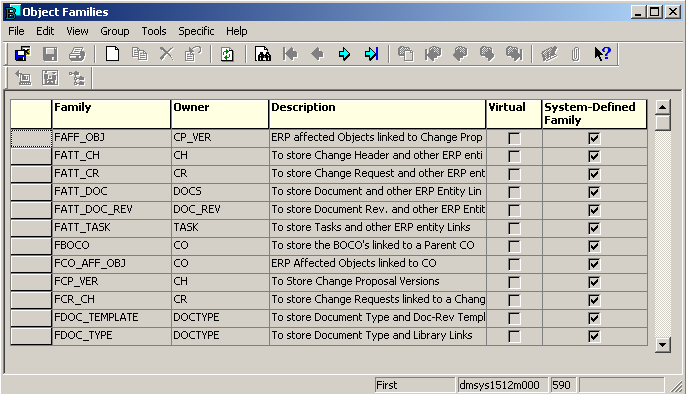Click the Find binoculars icon

click(x=262, y=54)
